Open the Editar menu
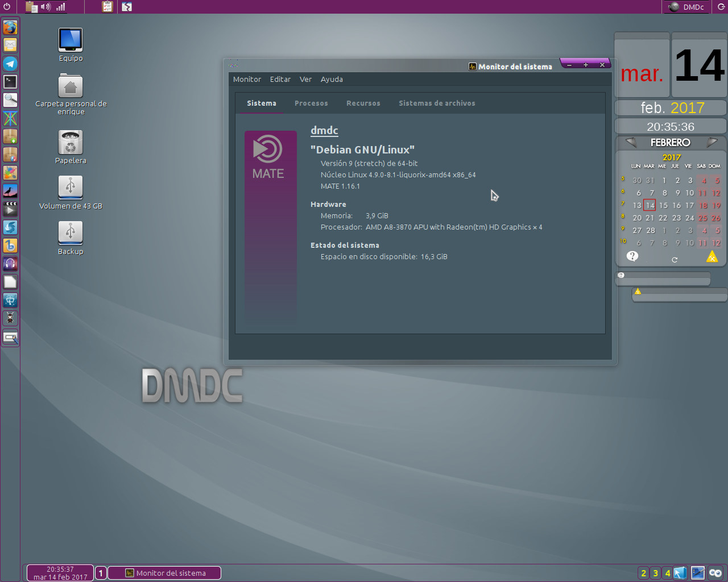Screen dimensions: 728x582 (280, 80)
